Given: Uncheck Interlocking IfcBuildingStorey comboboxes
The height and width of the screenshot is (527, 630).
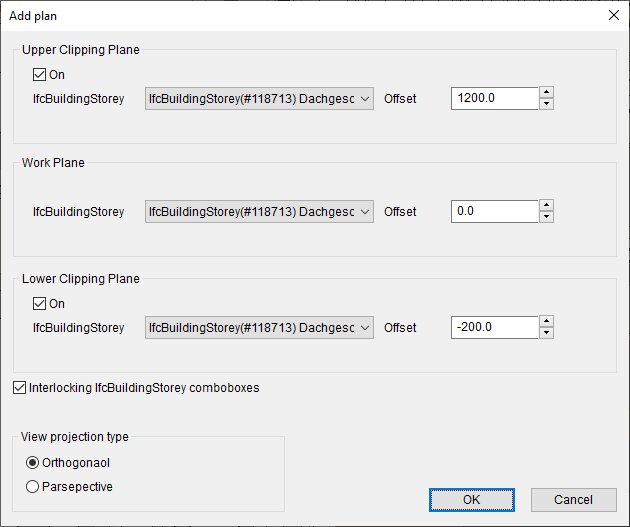Looking at the screenshot, I should [x=19, y=388].
